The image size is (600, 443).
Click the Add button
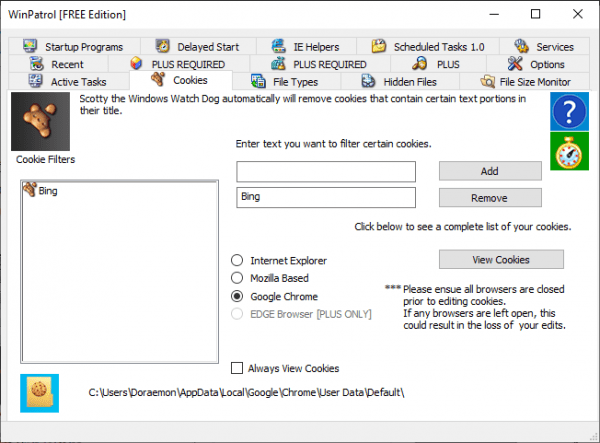tap(490, 171)
